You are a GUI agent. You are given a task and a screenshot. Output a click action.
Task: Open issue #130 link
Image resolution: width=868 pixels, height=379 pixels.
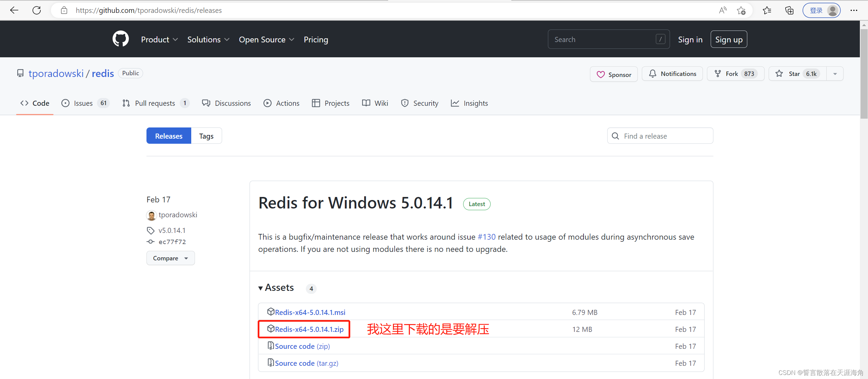(x=487, y=237)
